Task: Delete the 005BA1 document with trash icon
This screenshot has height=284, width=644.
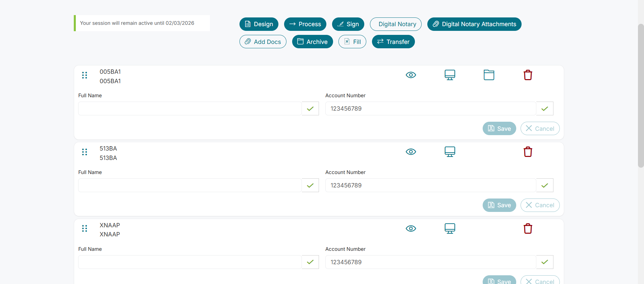Action: pos(528,75)
